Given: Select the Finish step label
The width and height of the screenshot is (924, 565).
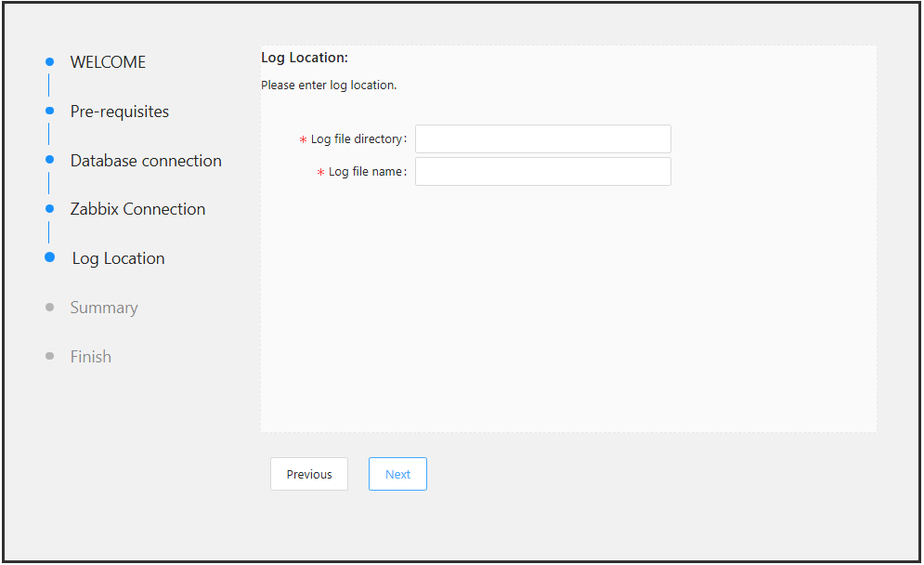Looking at the screenshot, I should 91,357.
